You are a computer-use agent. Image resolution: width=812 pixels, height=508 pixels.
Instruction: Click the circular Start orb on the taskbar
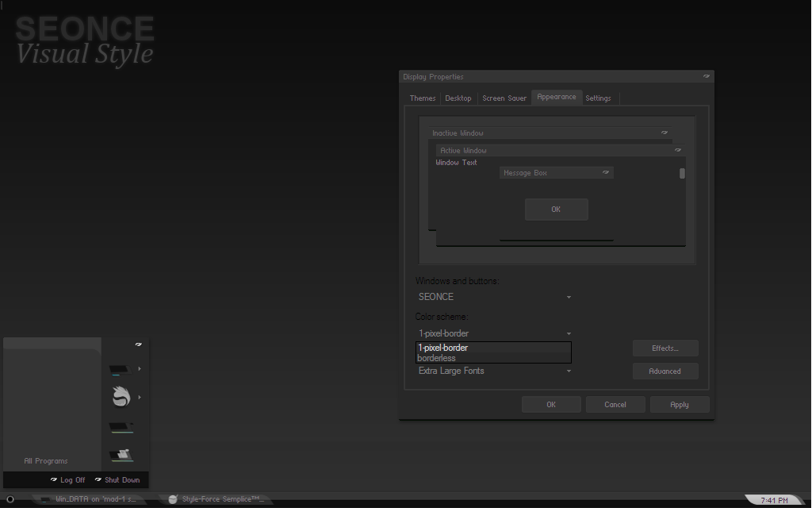click(x=10, y=499)
